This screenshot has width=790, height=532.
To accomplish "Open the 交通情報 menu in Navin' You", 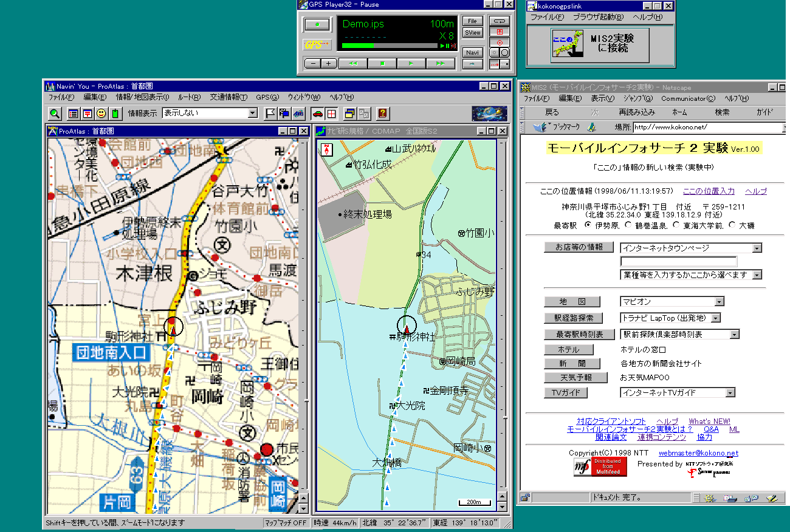I will coord(228,97).
